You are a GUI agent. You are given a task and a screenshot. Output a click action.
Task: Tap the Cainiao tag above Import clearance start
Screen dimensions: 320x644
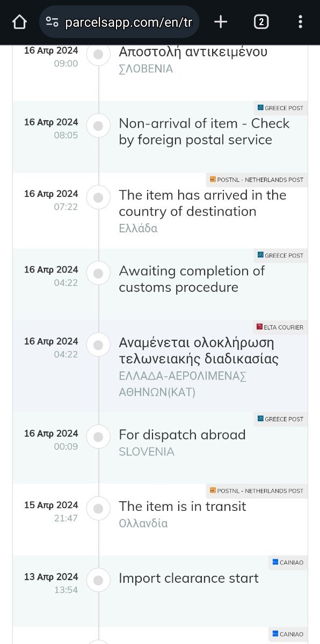pyautogui.click(x=288, y=562)
